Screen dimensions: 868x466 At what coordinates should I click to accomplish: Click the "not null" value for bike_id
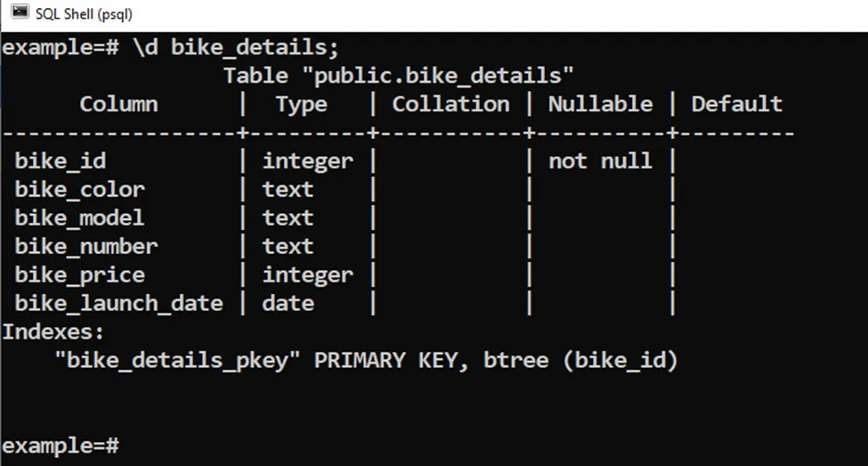(x=600, y=161)
